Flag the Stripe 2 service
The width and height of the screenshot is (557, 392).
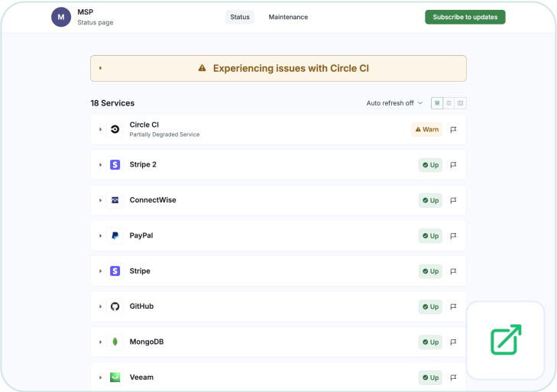tap(453, 165)
